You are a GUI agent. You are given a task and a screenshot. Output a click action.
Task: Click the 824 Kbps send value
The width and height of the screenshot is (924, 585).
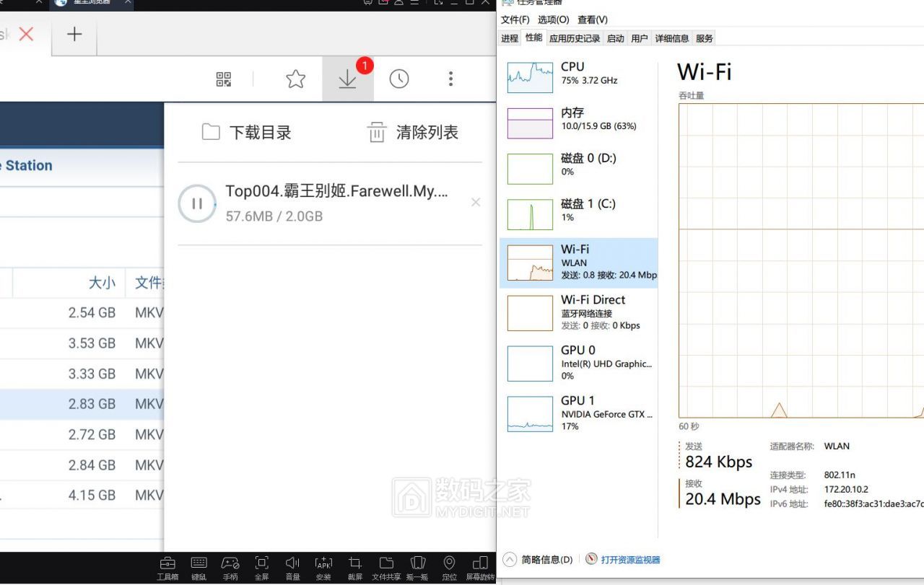(719, 462)
